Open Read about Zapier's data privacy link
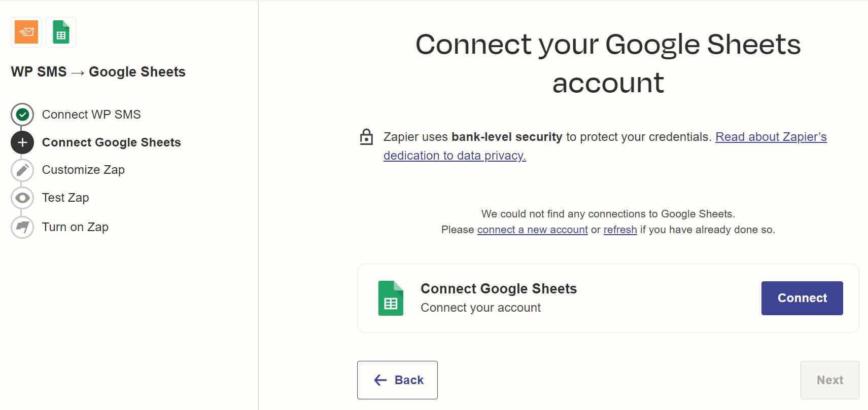 coord(771,137)
